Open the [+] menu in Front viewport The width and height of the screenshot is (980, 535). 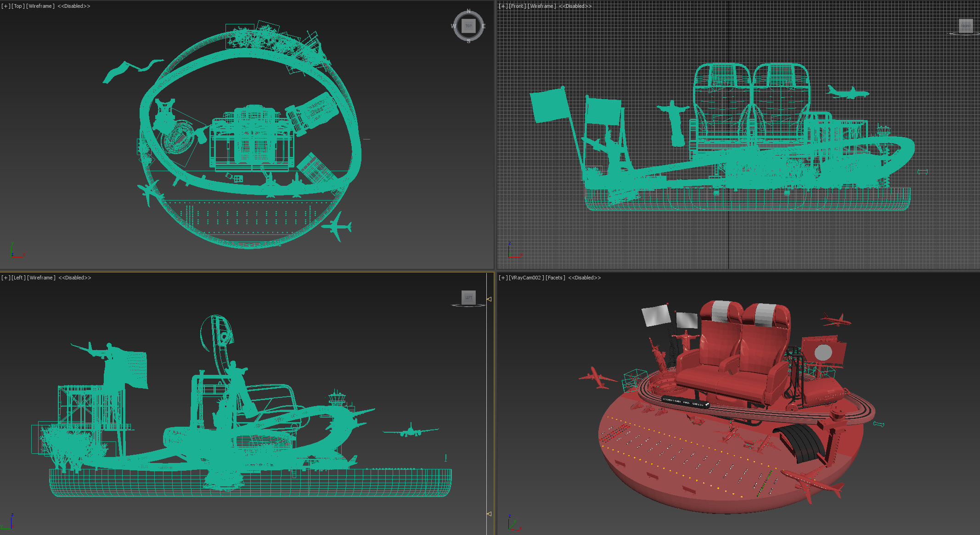click(503, 6)
